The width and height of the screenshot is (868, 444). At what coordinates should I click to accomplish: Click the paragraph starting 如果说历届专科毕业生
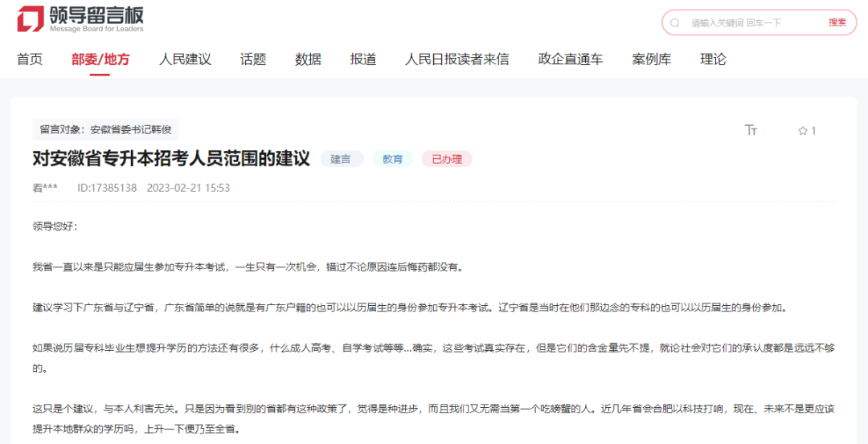click(433, 358)
